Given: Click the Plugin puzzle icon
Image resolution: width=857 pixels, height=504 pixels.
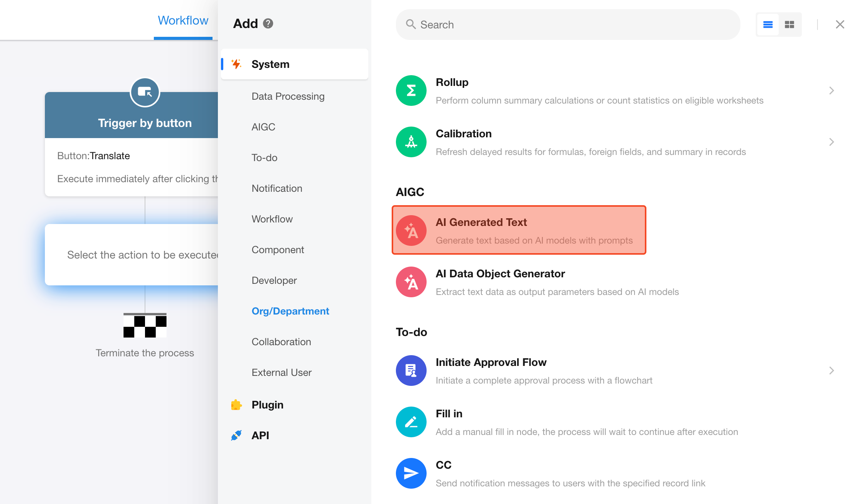Looking at the screenshot, I should tap(236, 405).
